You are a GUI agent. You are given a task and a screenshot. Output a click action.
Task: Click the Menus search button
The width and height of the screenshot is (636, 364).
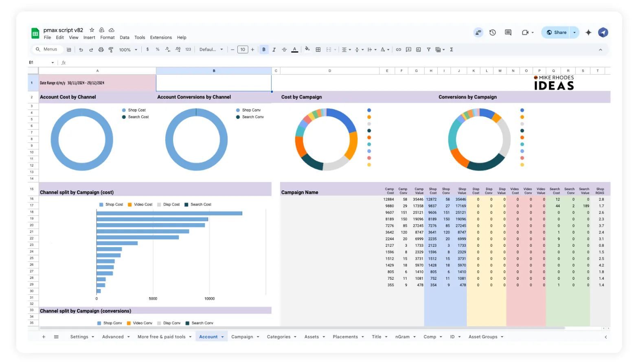47,49
